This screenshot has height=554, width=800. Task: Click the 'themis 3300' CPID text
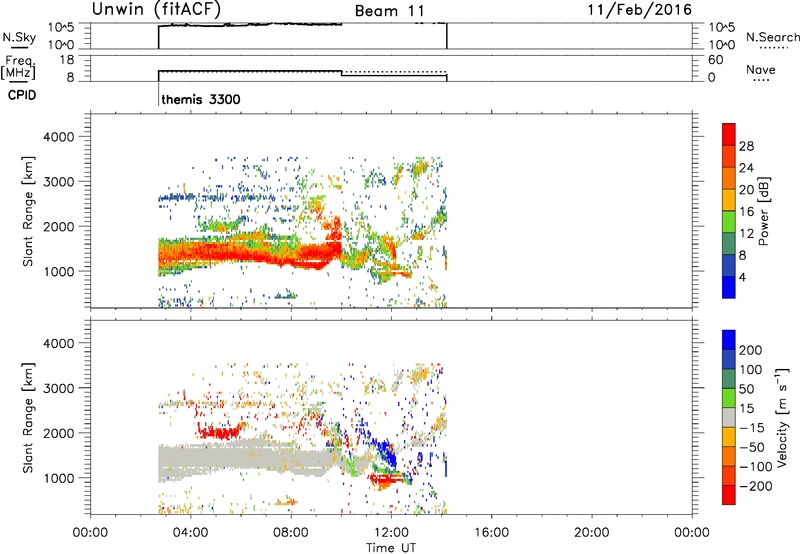click(x=201, y=99)
